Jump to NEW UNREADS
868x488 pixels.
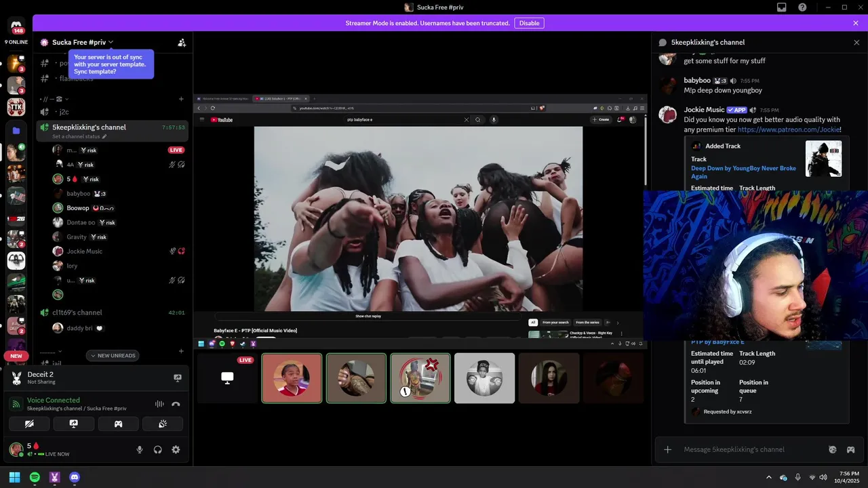(113, 356)
